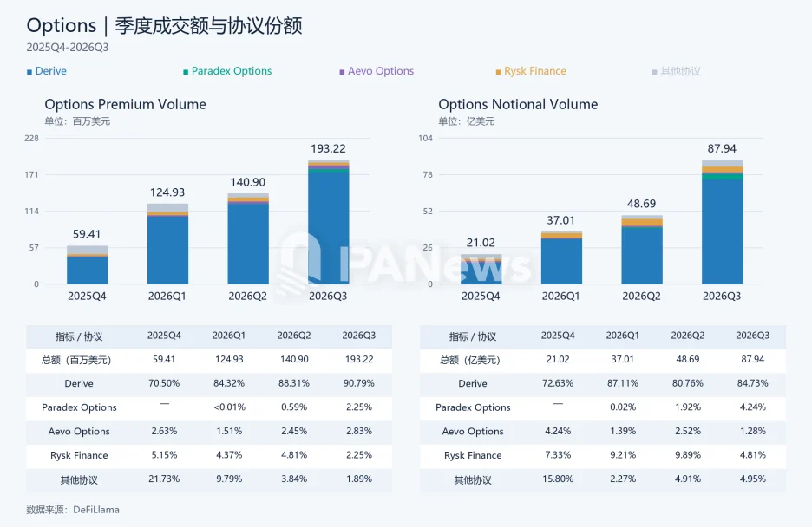Click the 48.69 bar total label
The height and width of the screenshot is (528, 812).
pyautogui.click(x=642, y=204)
